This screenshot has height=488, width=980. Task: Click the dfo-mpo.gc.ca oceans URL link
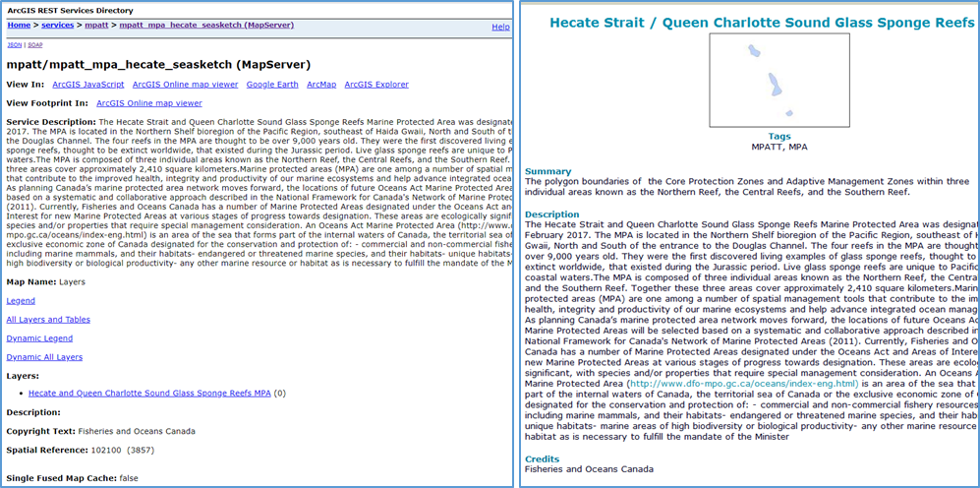point(744,384)
